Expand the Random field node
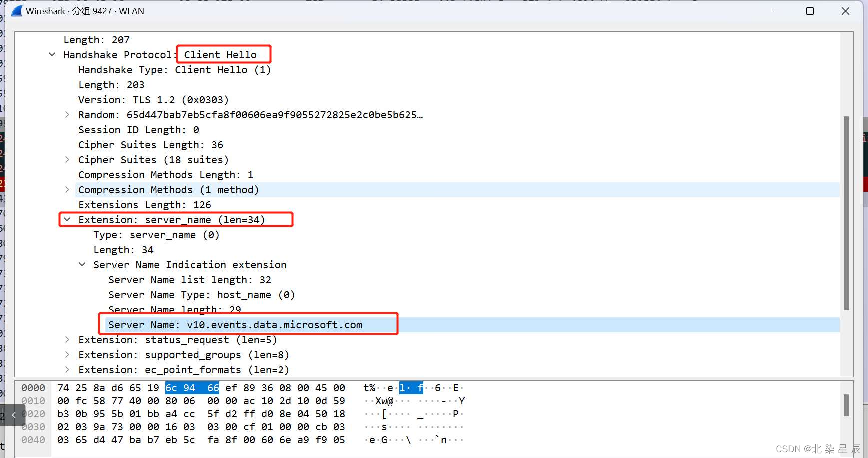Screen dimensions: 868x458 67,115
